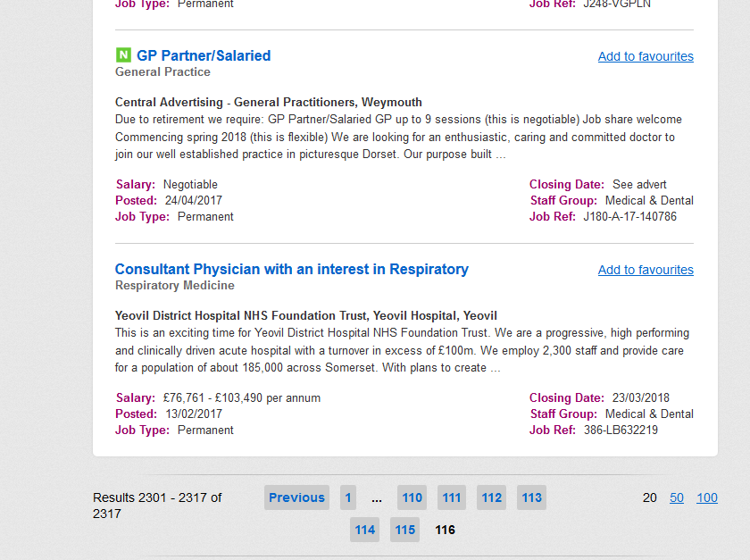750x560 pixels.
Task: Open the GP Partner/Salaried job listing
Action: [204, 55]
